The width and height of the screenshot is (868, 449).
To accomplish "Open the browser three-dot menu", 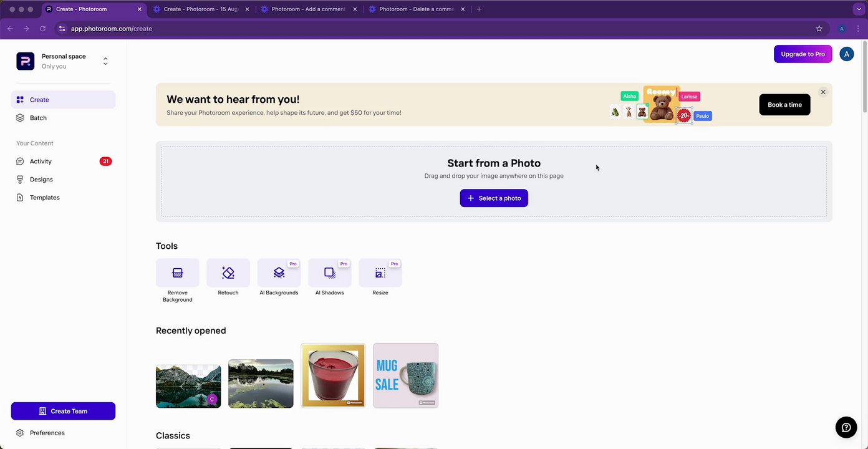I will tap(858, 29).
